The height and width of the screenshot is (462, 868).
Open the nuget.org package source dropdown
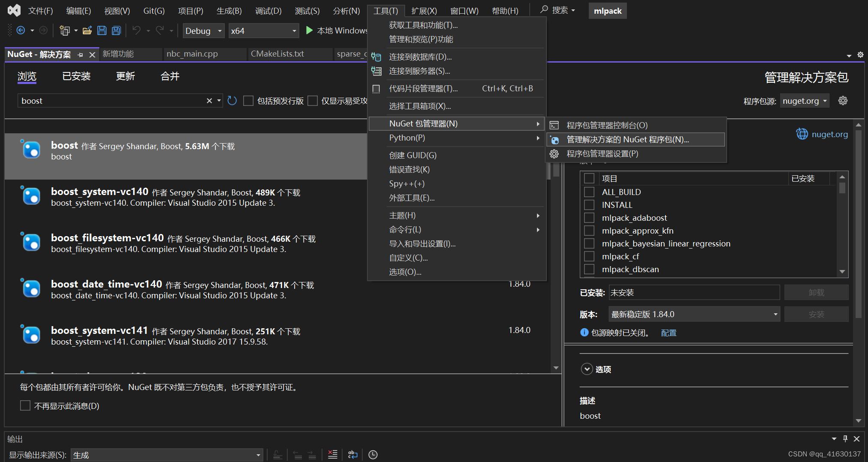point(805,101)
